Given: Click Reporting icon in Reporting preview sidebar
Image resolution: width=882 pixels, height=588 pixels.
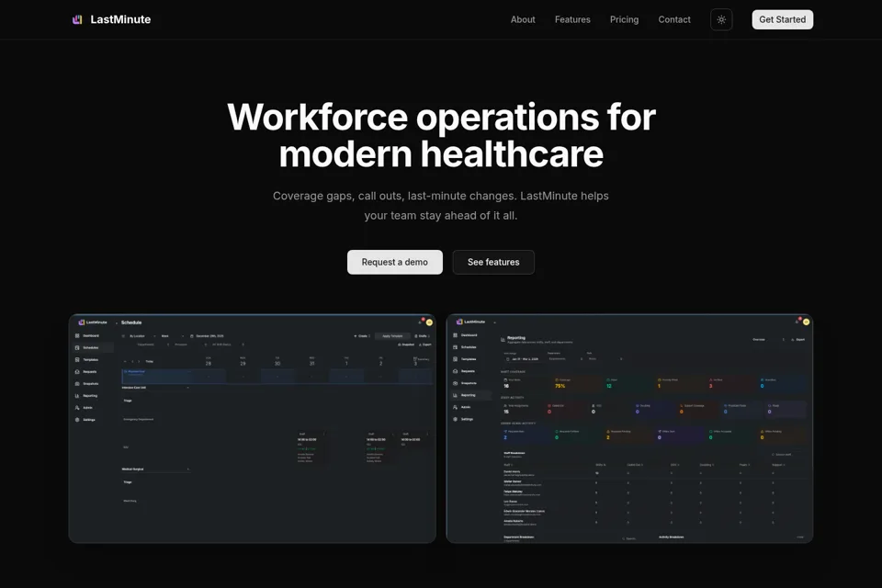Looking at the screenshot, I should coord(455,396).
